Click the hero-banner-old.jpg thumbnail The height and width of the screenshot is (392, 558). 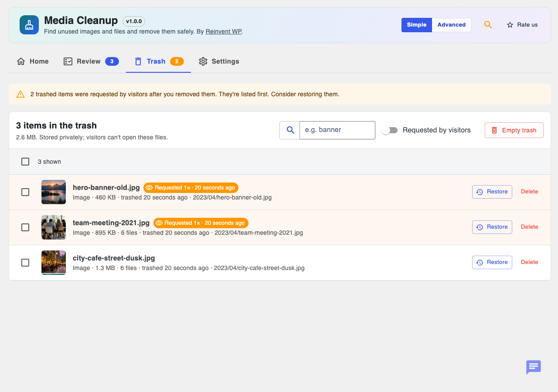tap(54, 192)
